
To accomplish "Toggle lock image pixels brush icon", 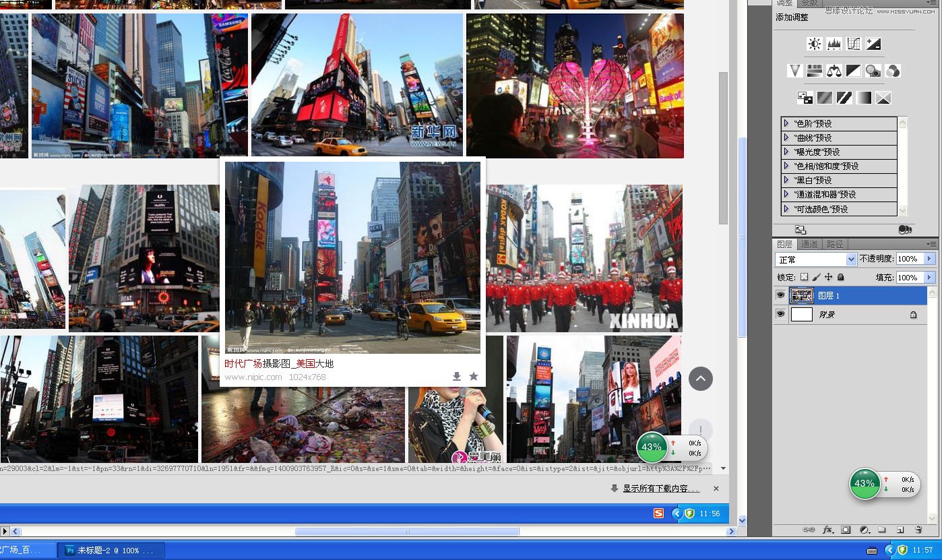I will point(817,277).
